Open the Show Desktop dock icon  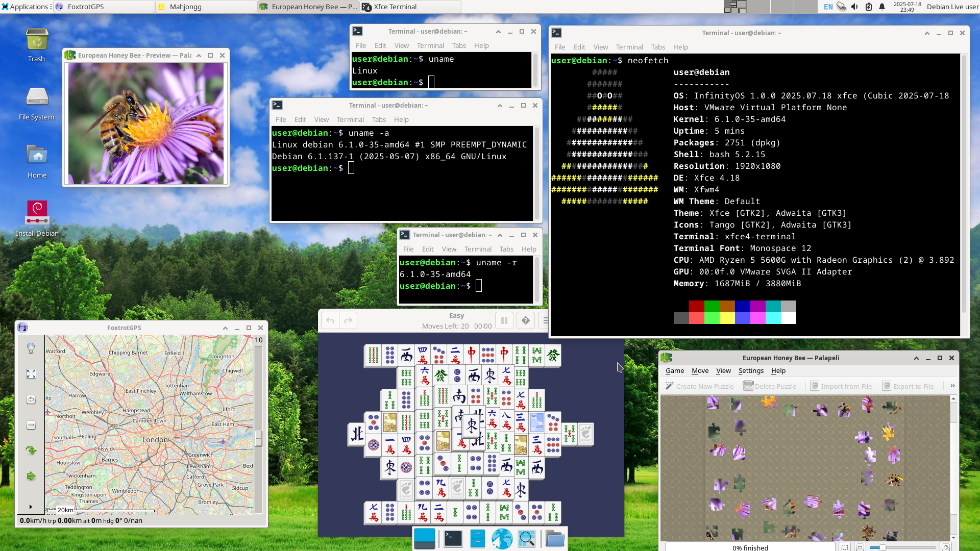(x=425, y=539)
